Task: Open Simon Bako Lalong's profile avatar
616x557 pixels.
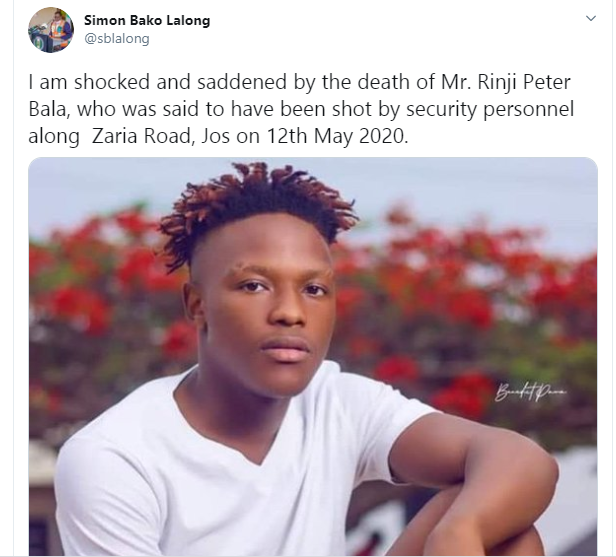Action: click(x=51, y=30)
